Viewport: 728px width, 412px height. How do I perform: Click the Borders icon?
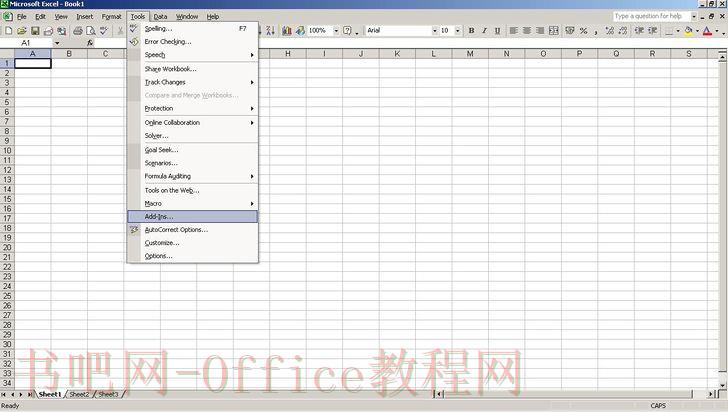[x=669, y=31]
